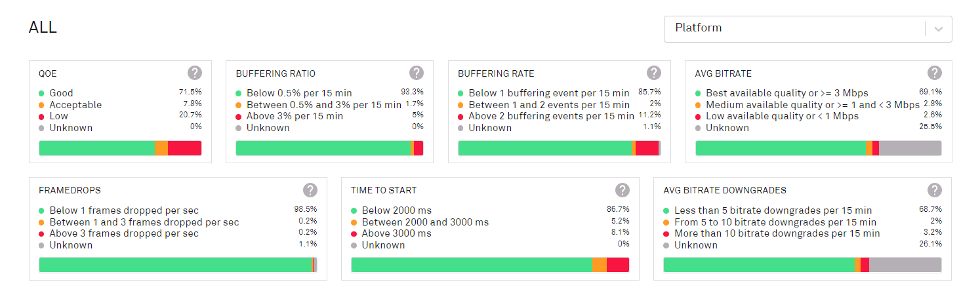Click gray Unknown segment in Avg Bitrate bar
980x295 pixels.
coord(910,148)
